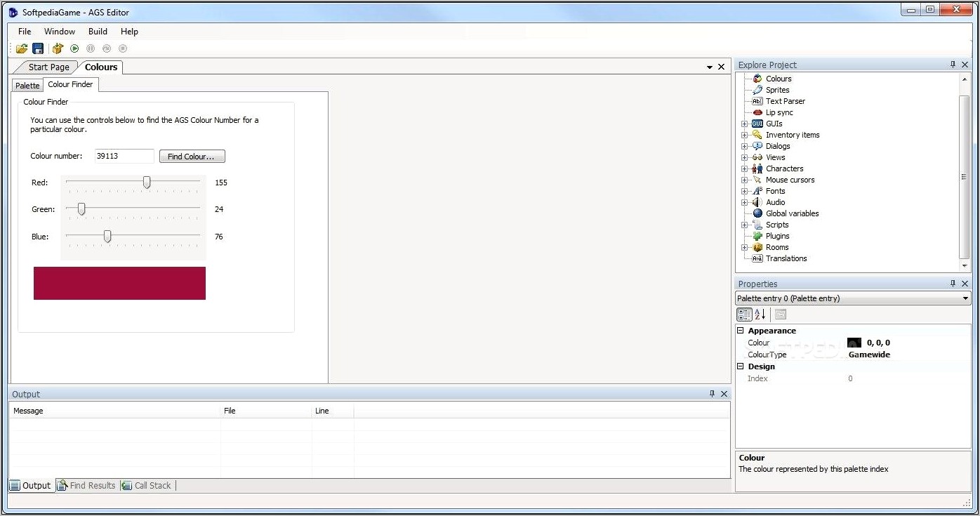Expand the Views tree node
Screen dimensions: 980x516
pos(744,157)
